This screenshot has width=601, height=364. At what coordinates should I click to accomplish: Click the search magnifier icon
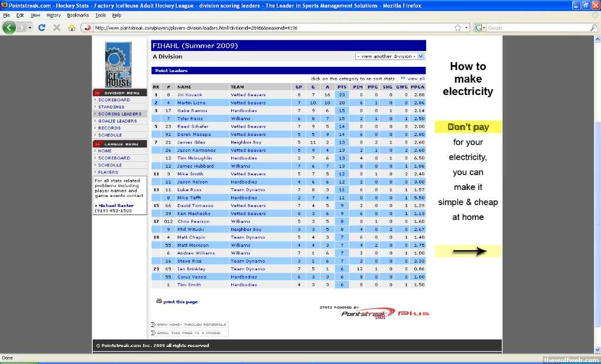point(593,28)
